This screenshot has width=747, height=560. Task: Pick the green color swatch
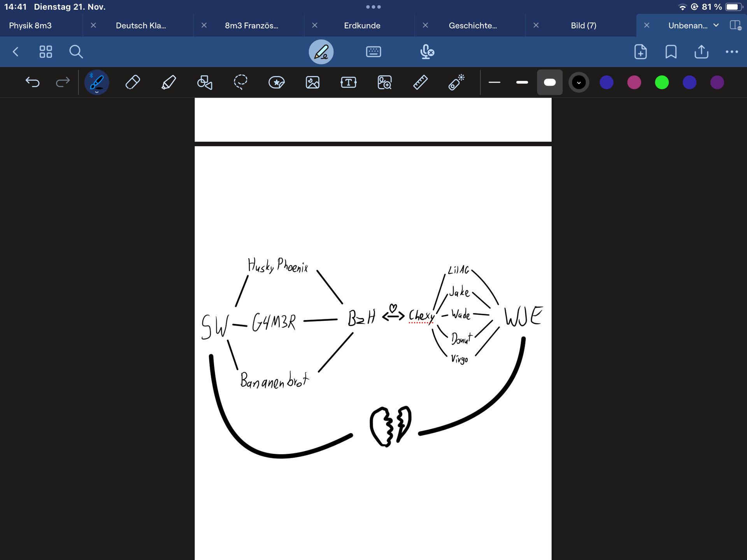click(x=661, y=82)
